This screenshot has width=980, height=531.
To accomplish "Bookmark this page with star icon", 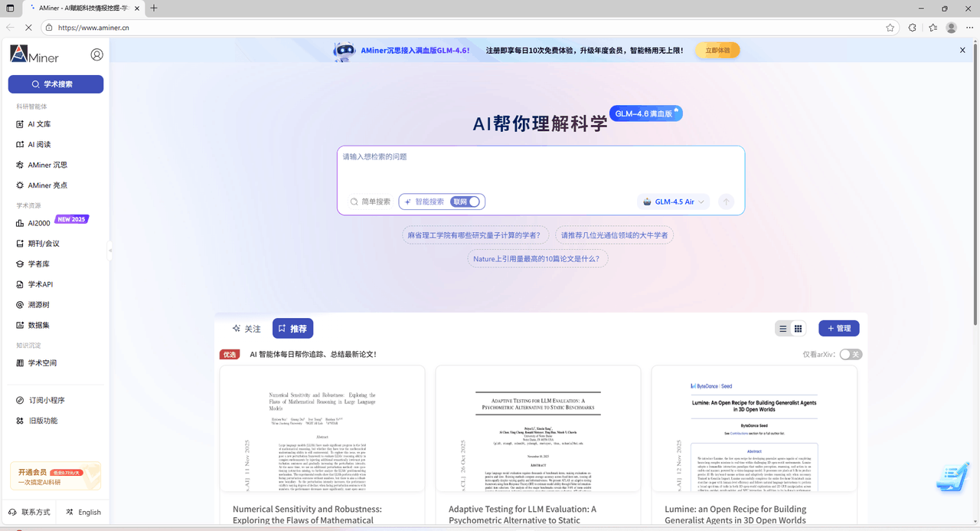I will click(x=890, y=27).
